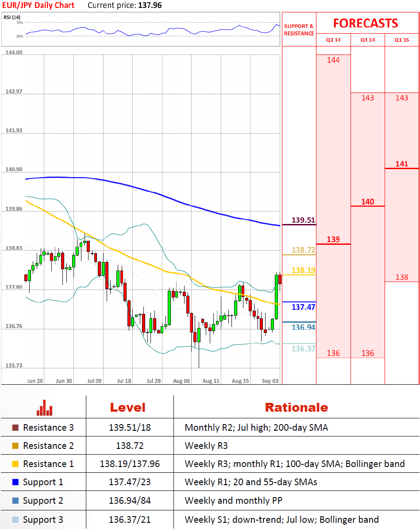Select the Resistance 1 yellow color swatch
This screenshot has height=529, width=420.
click(x=15, y=464)
